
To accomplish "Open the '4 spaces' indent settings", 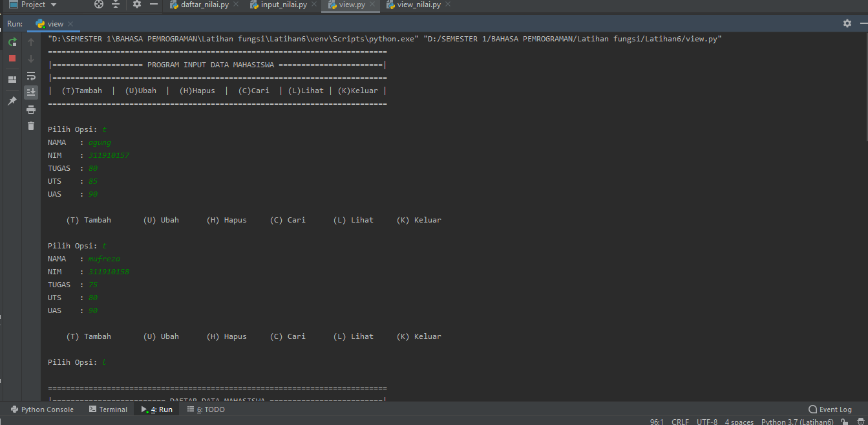I will [x=739, y=422].
